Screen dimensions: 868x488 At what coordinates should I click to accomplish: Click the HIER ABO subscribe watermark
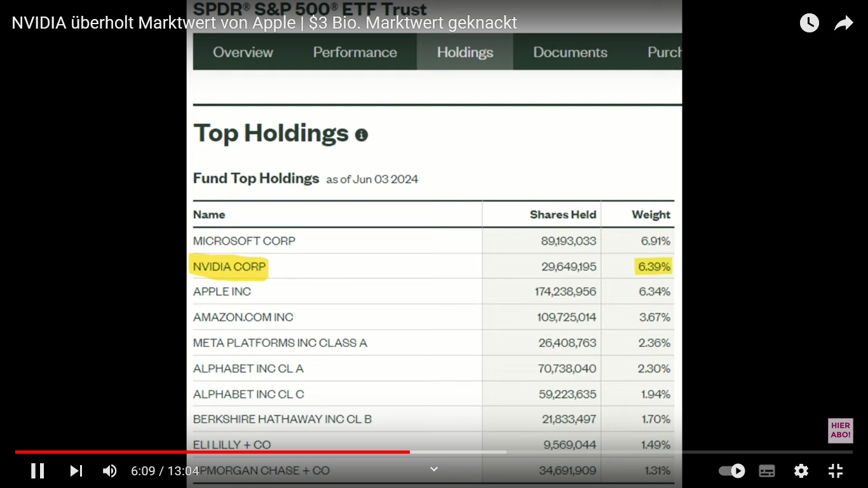point(840,430)
